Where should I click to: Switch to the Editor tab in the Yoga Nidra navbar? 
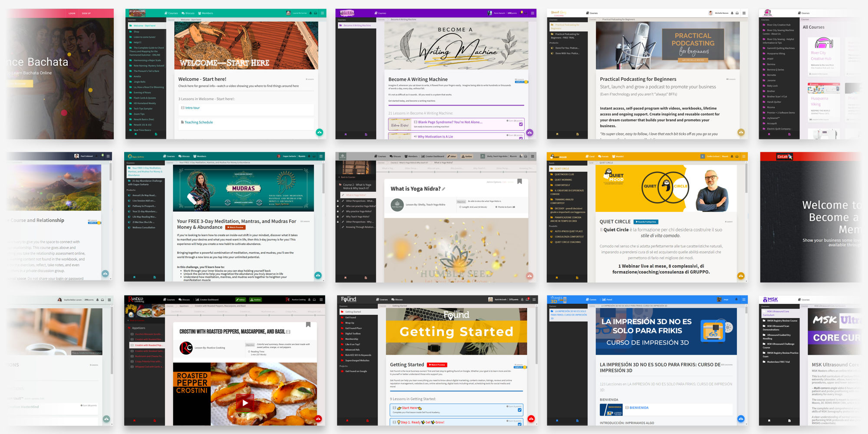(x=451, y=156)
